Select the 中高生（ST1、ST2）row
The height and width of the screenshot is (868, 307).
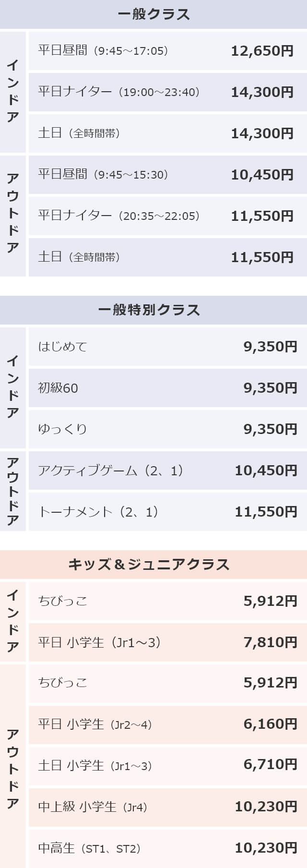[x=168, y=848]
